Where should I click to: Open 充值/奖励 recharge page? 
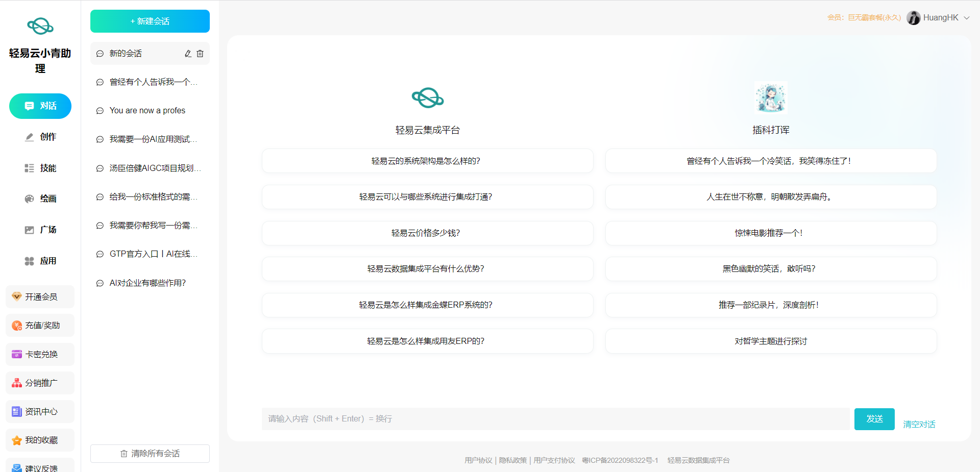point(40,325)
